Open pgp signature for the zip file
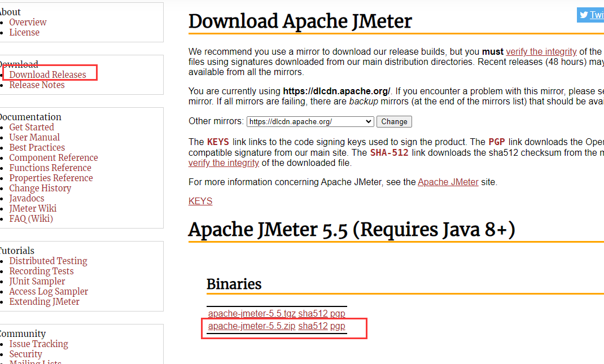This screenshot has height=364, width=604. [338, 326]
